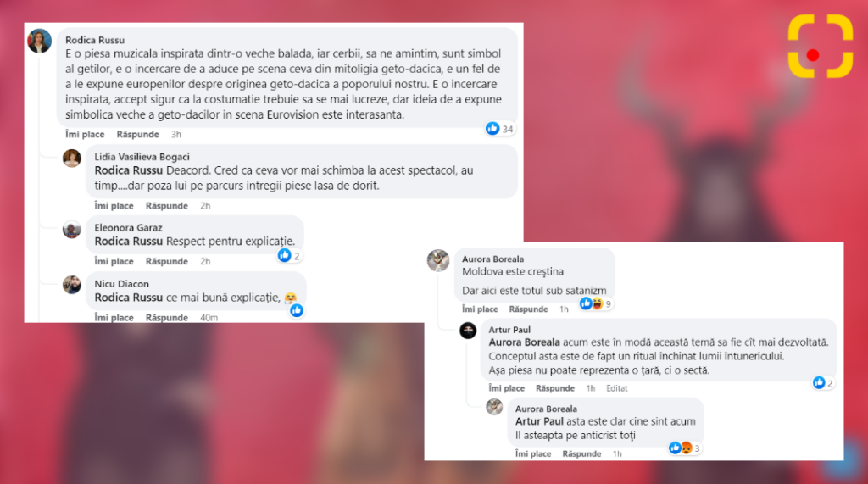Open tagged Artur Paul mention in Aurora's reply
This screenshot has height=484, width=868.
pyautogui.click(x=539, y=421)
